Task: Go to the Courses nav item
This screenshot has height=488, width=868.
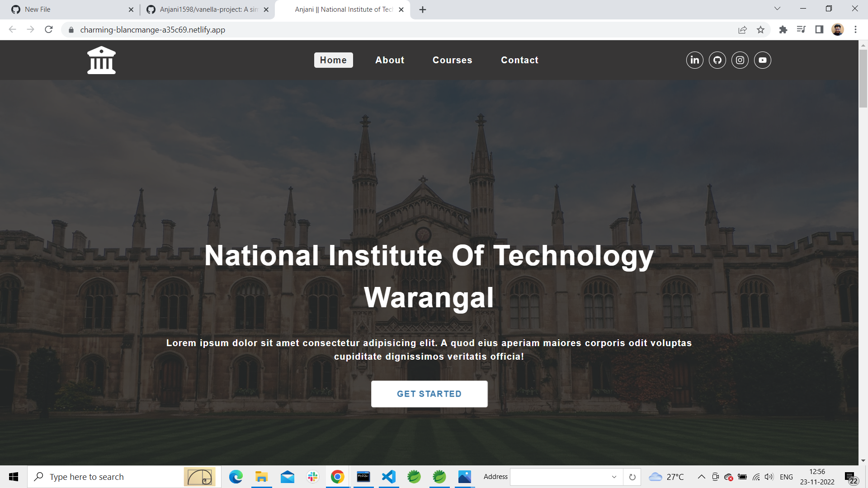Action: click(x=452, y=60)
